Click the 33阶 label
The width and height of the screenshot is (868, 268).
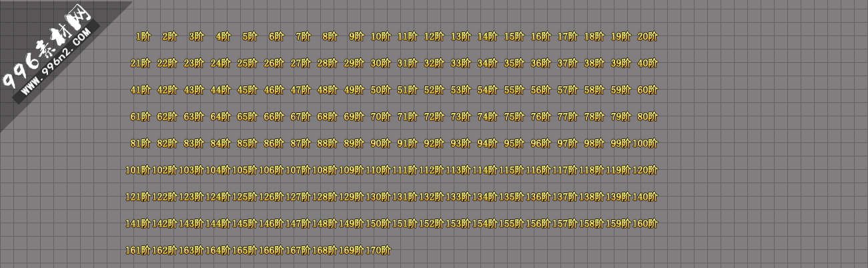[461, 63]
